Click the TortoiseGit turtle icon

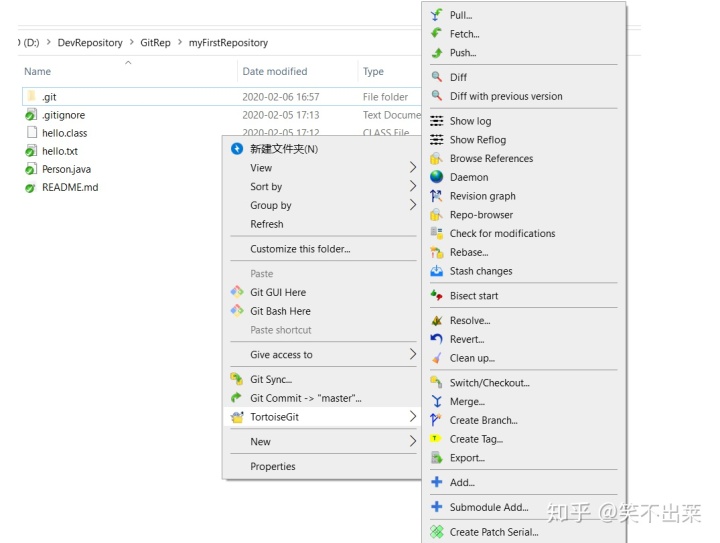click(237, 417)
